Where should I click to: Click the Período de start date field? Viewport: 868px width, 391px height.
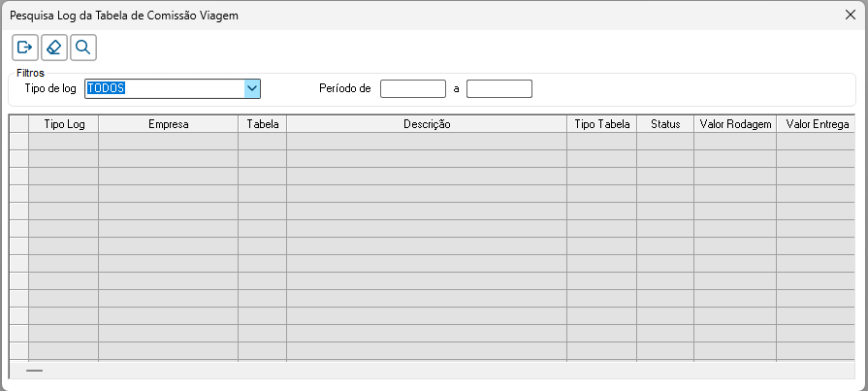pos(412,89)
